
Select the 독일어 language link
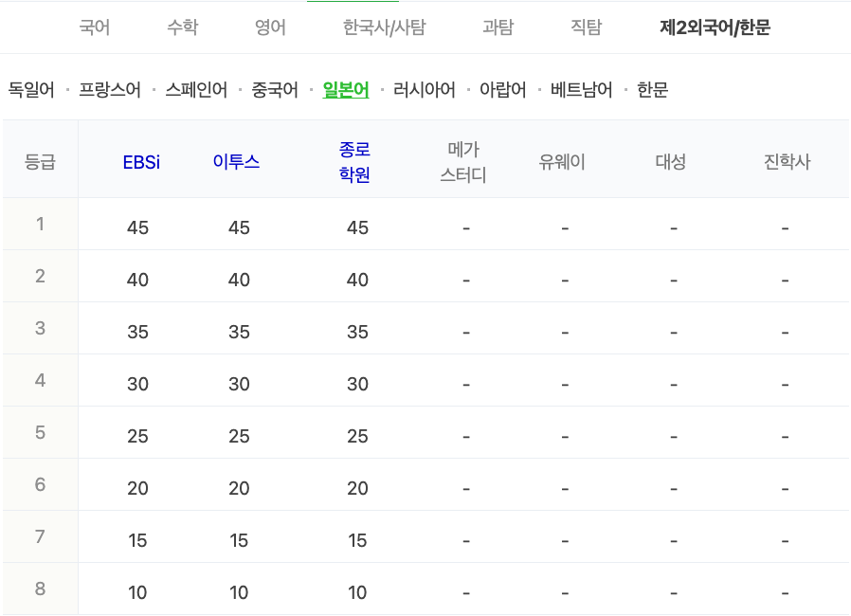30,90
